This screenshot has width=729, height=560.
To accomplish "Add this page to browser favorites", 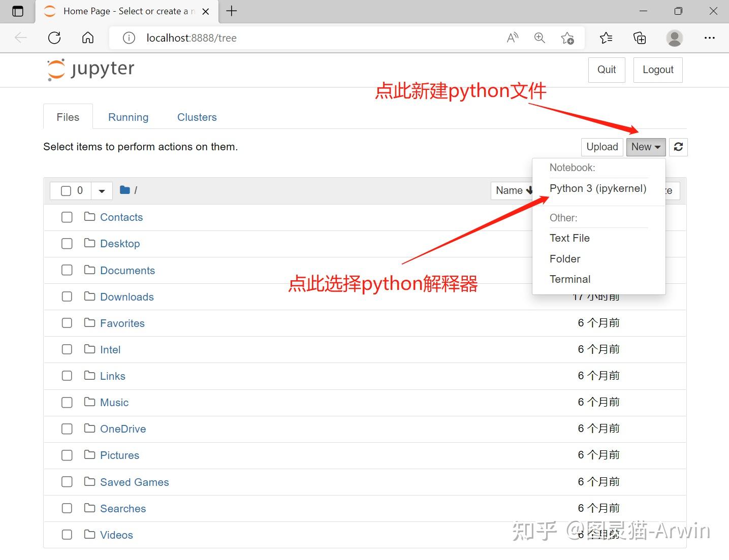I will point(568,38).
